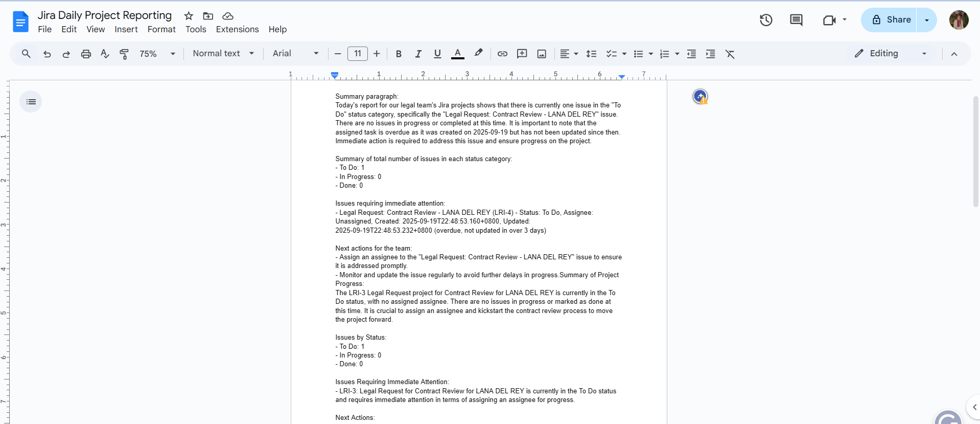This screenshot has height=424, width=980.
Task: Open the video call options arrow
Action: (x=845, y=20)
